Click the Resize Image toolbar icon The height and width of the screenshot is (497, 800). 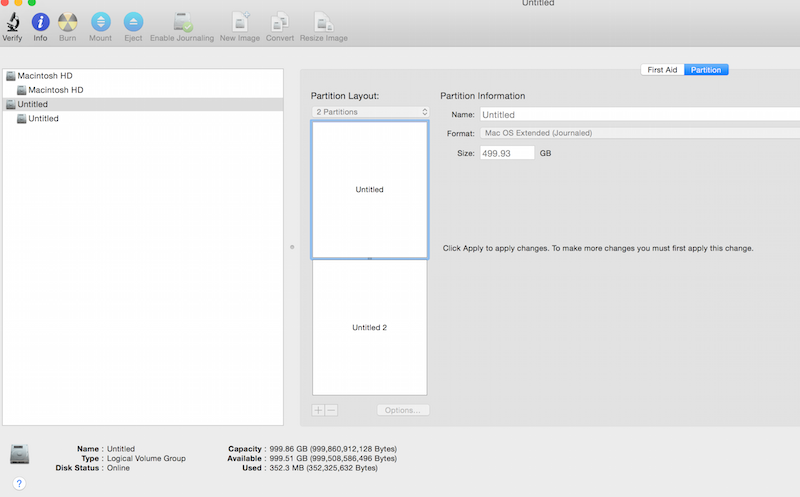[x=323, y=22]
